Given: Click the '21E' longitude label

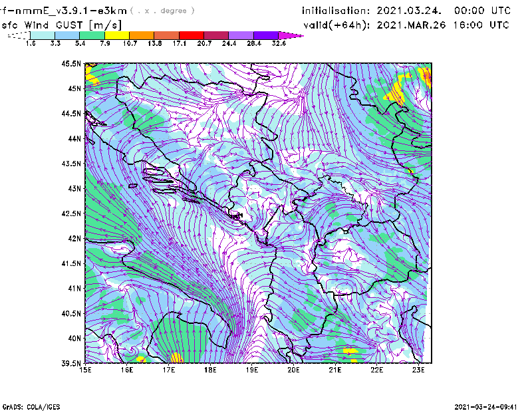Looking at the screenshot, I should (335, 370).
